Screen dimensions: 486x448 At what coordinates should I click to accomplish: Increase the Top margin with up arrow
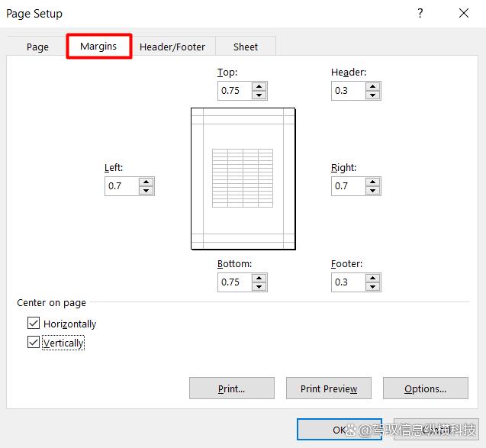point(259,86)
